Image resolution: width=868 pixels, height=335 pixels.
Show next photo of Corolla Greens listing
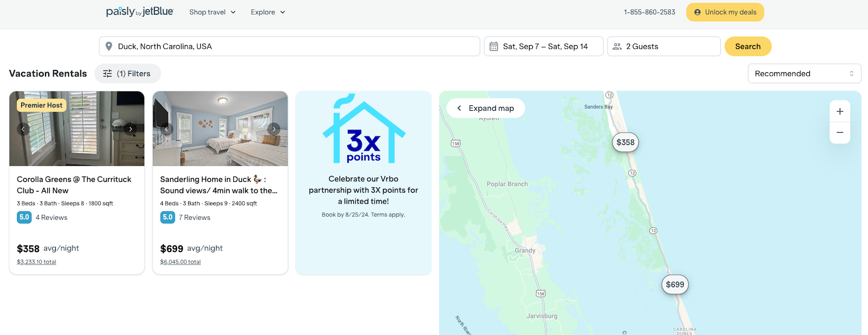point(131,129)
